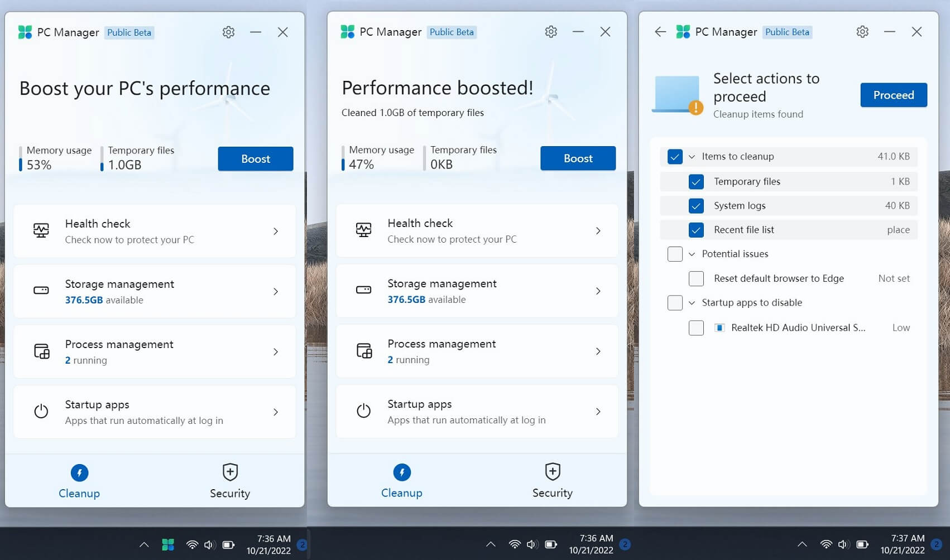The width and height of the screenshot is (950, 560).
Task: Open Wi-Fi icon in left taskbar
Action: [x=192, y=544]
